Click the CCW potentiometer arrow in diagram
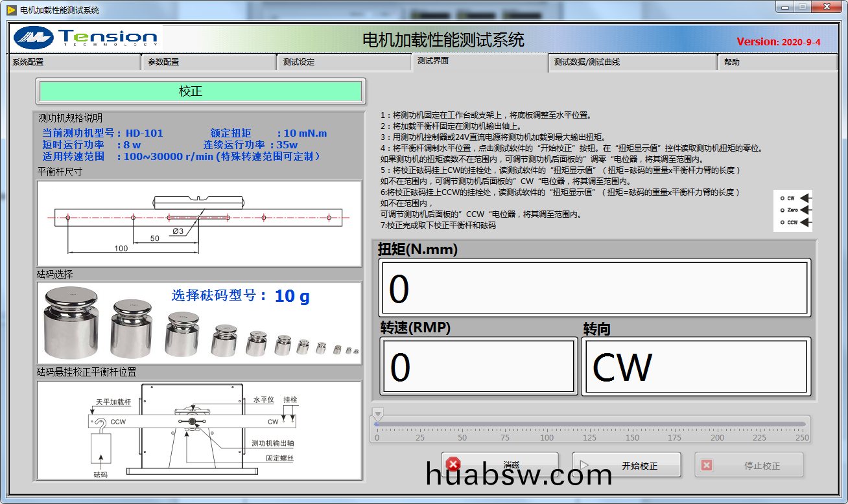The width and height of the screenshot is (848, 504). click(x=806, y=222)
